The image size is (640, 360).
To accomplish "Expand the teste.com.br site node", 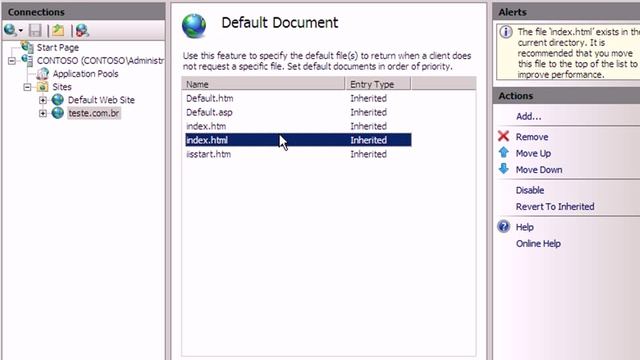I will [43, 113].
